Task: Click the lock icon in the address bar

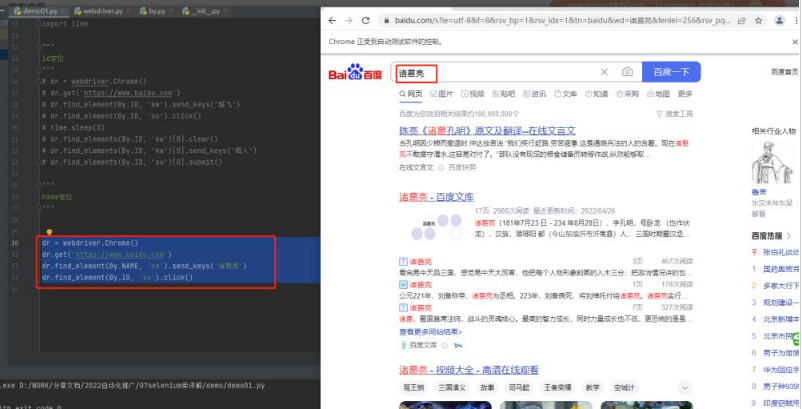Action: click(386, 21)
